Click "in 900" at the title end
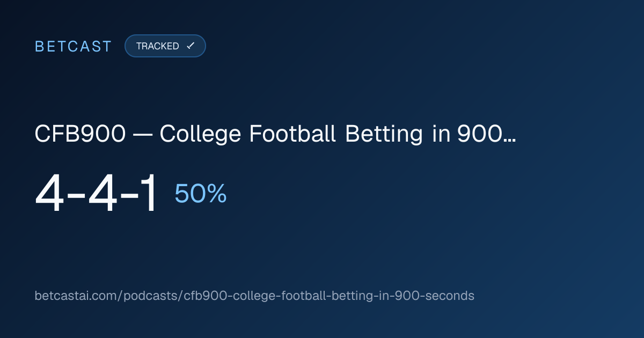Image resolution: width=644 pixels, height=338 pixels. pos(468,134)
